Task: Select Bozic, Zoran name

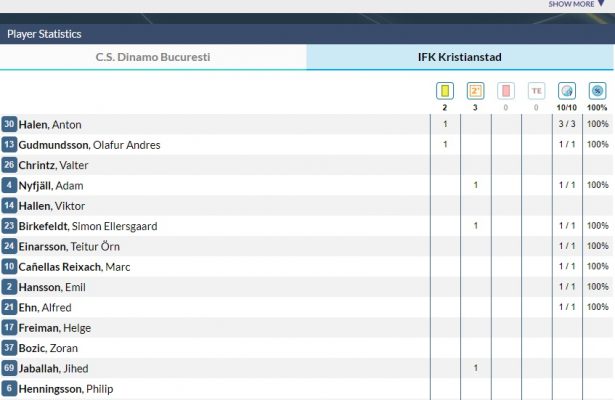Action: pos(48,348)
